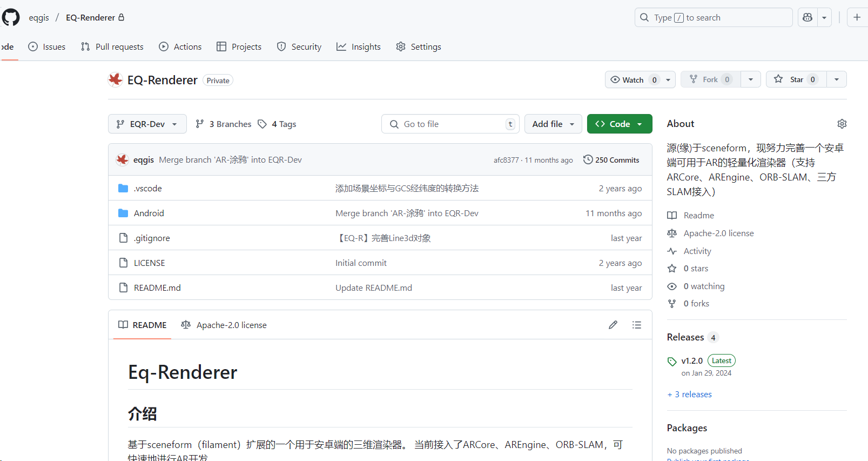The height and width of the screenshot is (461, 868).
Task: Open commit hash afc8377
Action: 506,160
